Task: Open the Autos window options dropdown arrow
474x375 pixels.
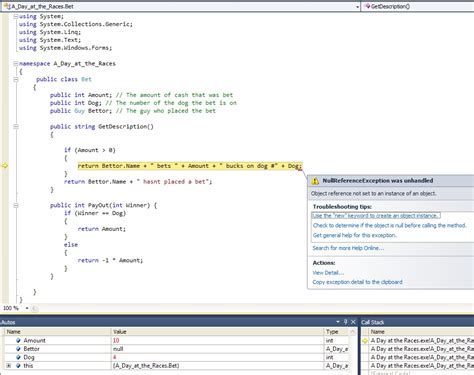Action: point(338,322)
